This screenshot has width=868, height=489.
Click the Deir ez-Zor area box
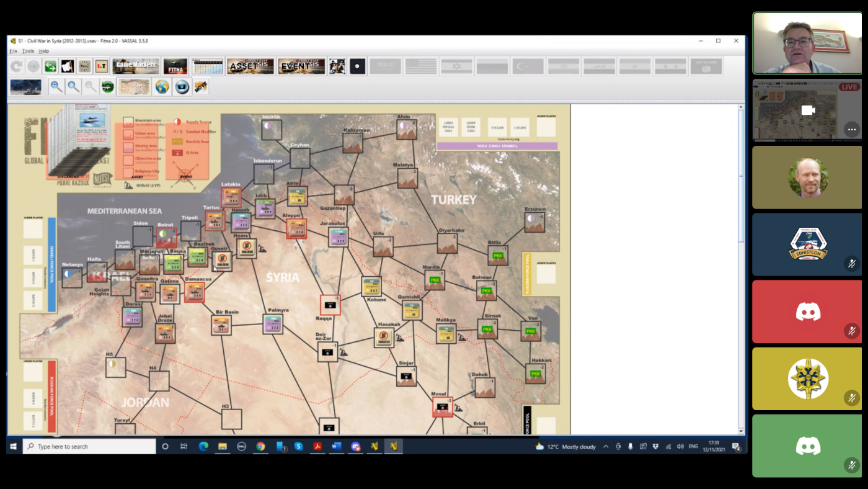tap(328, 352)
